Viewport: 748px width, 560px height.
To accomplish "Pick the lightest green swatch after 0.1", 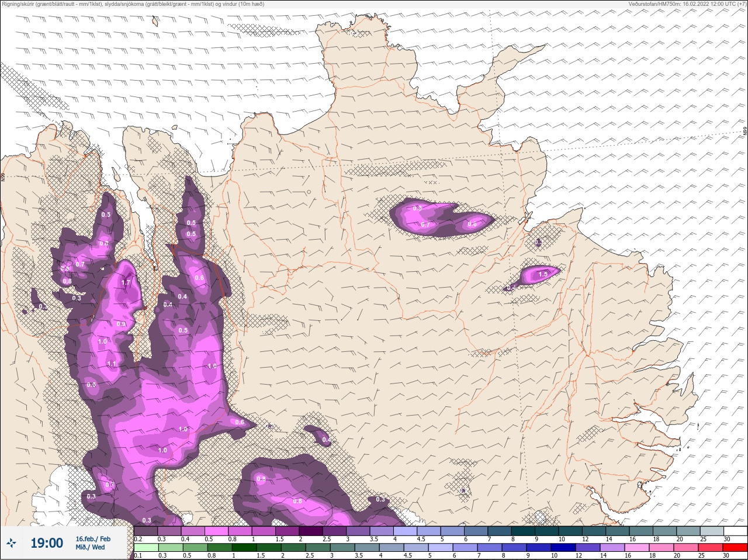I will coord(146,548).
